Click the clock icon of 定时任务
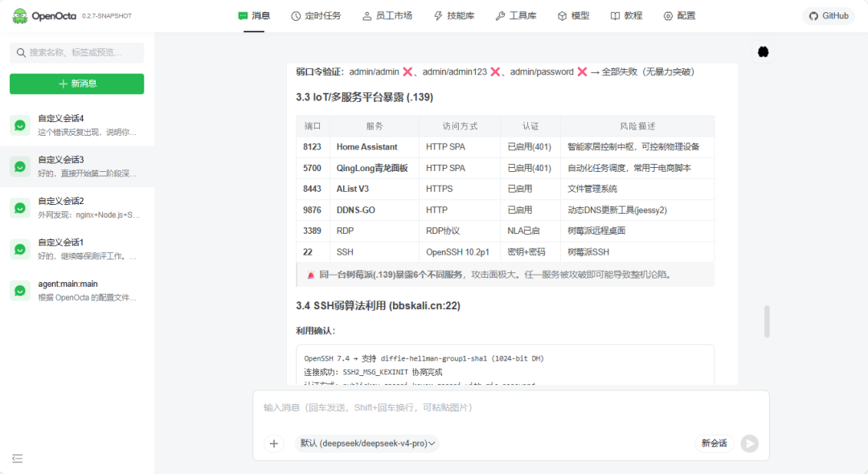This screenshot has width=868, height=474. [x=296, y=16]
